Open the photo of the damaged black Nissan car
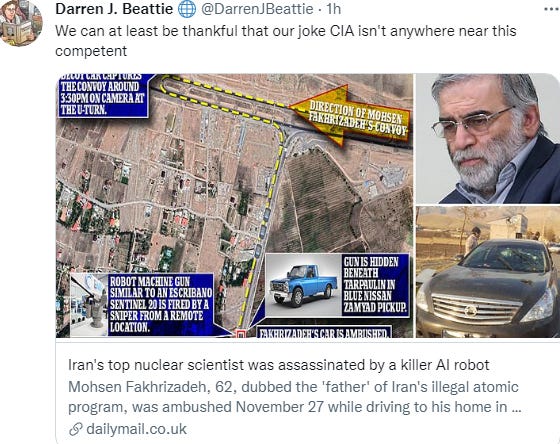The image size is (560, 444). click(488, 272)
